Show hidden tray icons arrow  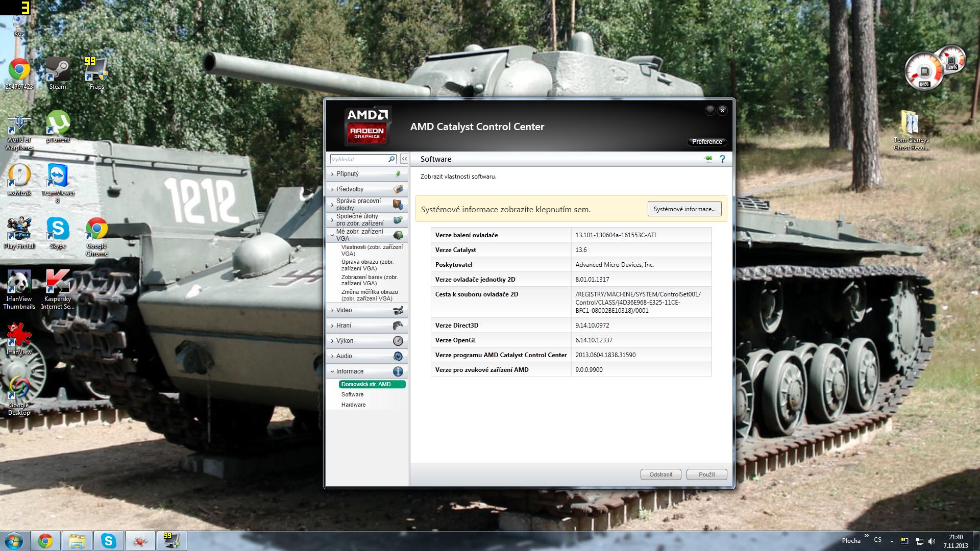pyautogui.click(x=892, y=541)
